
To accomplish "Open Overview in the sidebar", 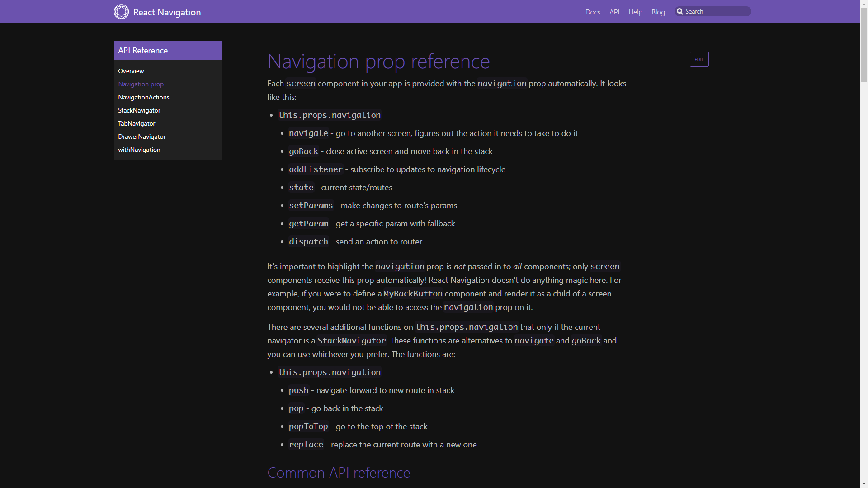I will (x=131, y=71).
